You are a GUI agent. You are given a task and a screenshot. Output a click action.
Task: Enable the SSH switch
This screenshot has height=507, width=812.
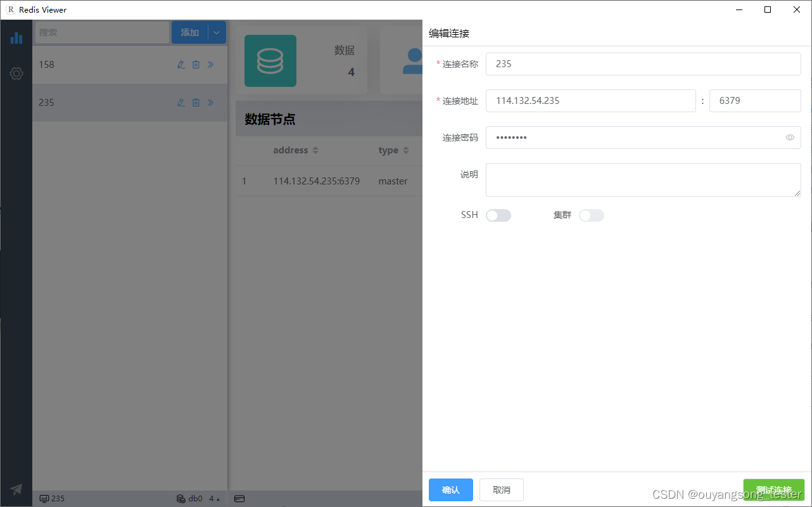(498, 215)
